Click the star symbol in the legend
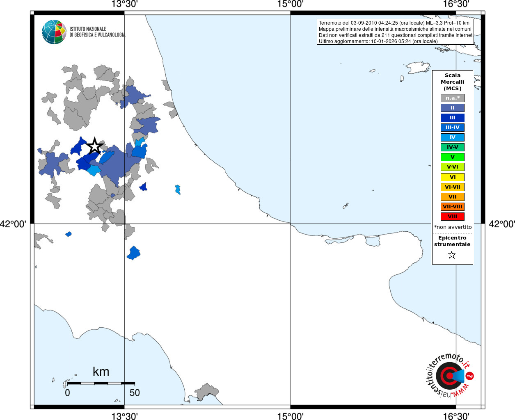515x420 pixels. click(452, 255)
